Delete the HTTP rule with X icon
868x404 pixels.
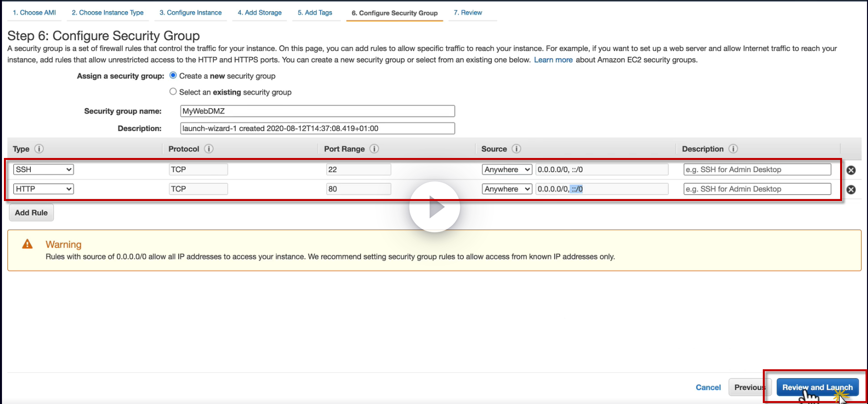coord(851,190)
